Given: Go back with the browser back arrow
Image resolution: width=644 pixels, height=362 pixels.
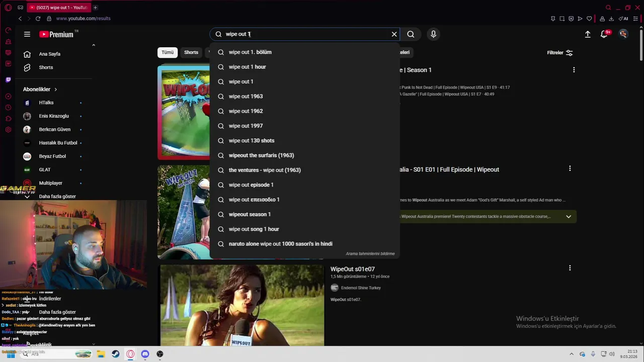Looking at the screenshot, I should tap(20, 19).
